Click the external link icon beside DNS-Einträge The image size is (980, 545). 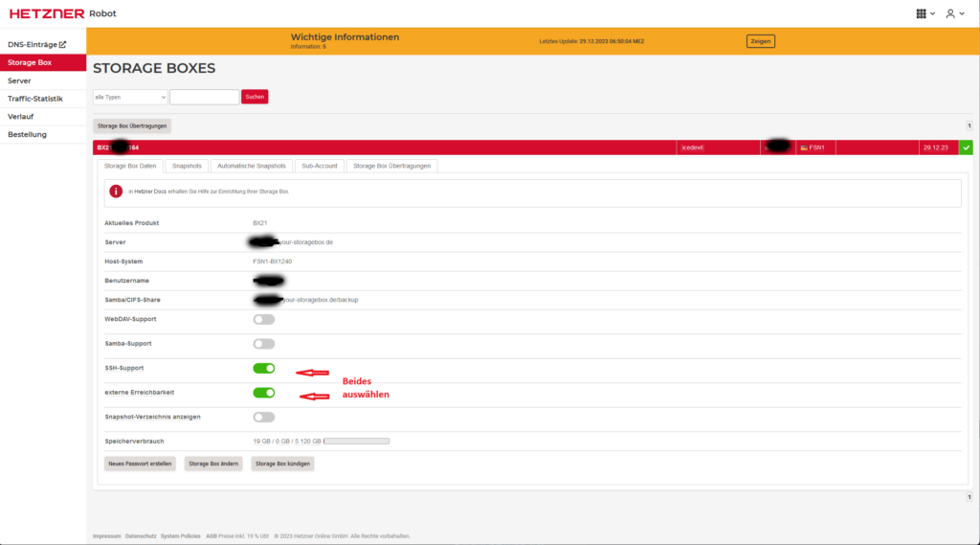(62, 44)
